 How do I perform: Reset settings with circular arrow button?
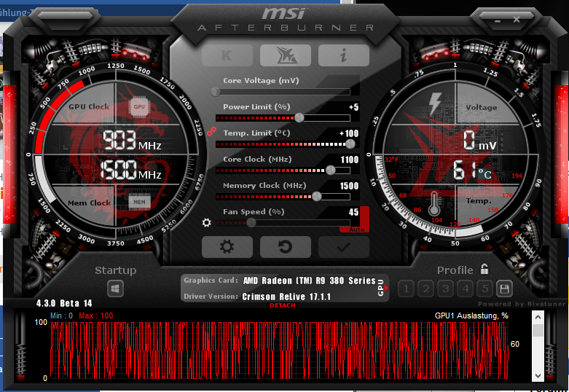tap(286, 247)
